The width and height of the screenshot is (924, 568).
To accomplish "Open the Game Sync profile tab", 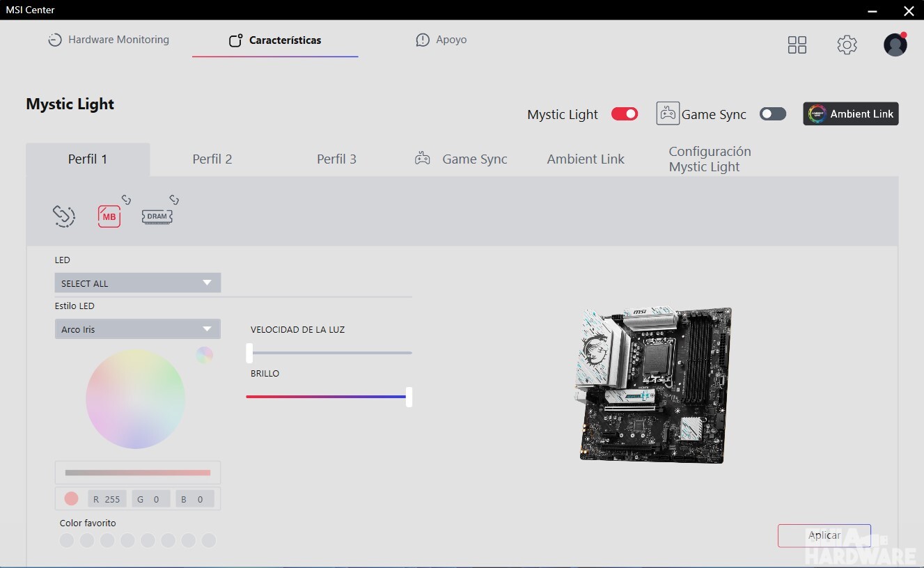I will tap(461, 159).
